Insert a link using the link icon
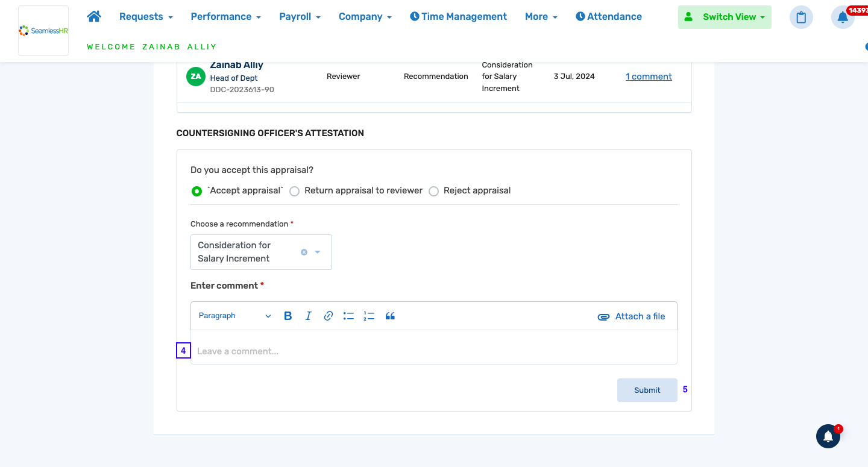Viewport: 868px width, 467px height. click(329, 316)
